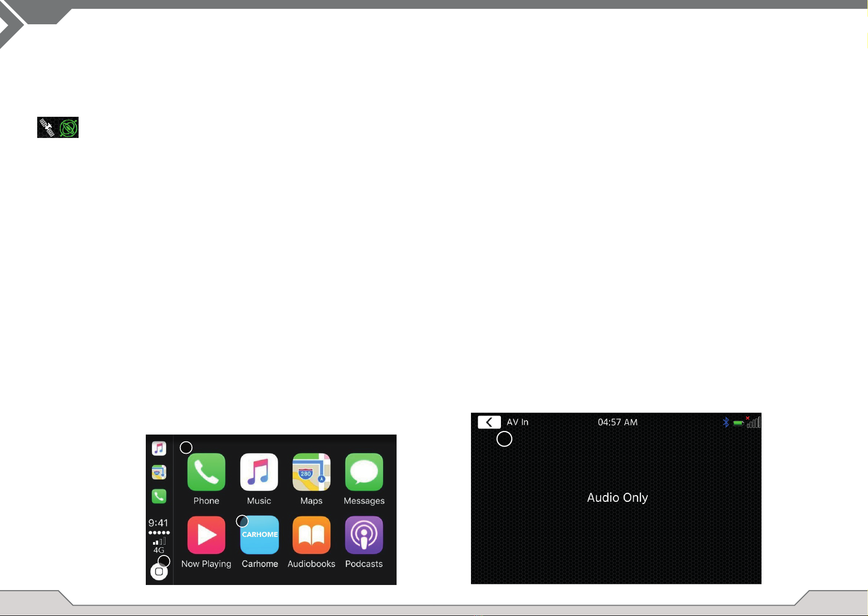
Task: Open the Messages app
Action: click(x=364, y=472)
